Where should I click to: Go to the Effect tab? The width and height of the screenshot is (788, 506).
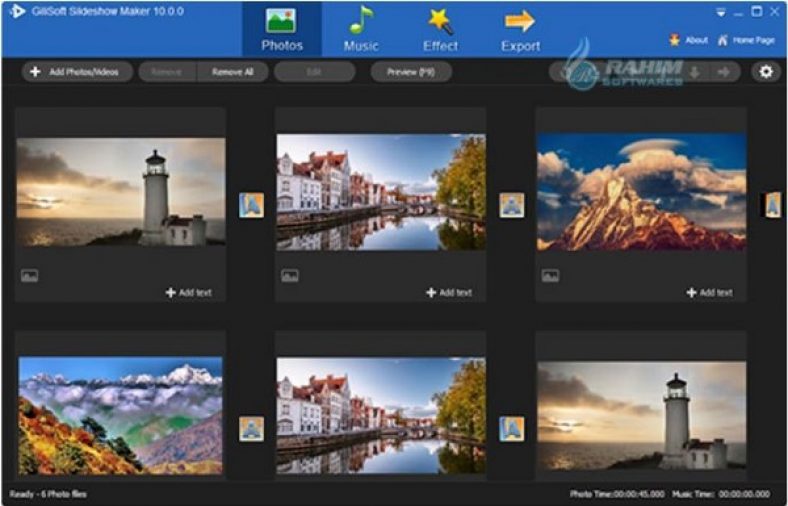(440, 29)
